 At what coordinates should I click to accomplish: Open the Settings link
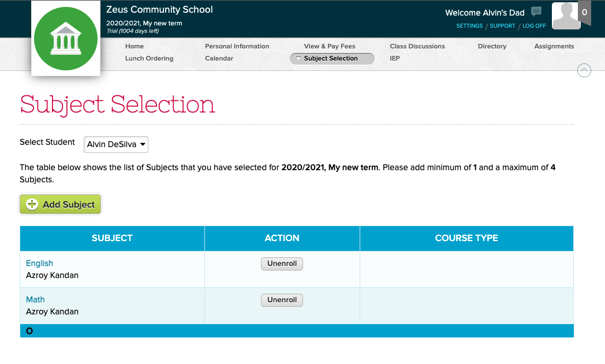point(469,26)
